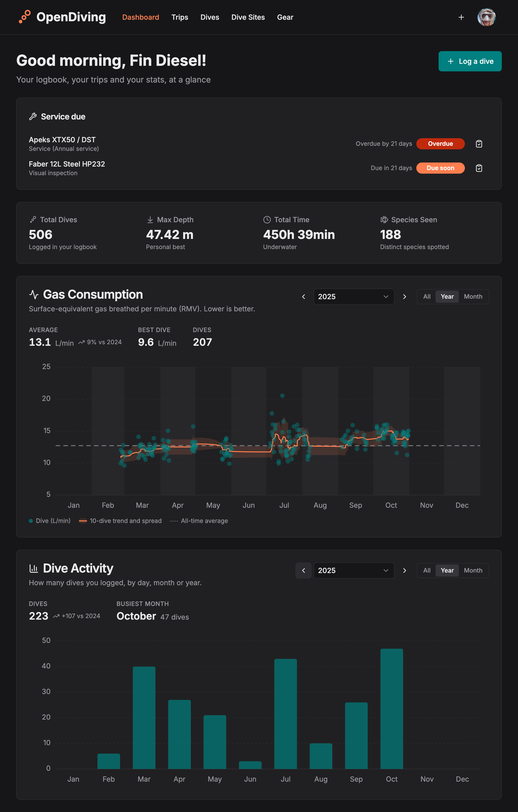This screenshot has height=812, width=518.
Task: Click the highest July dive data point
Action: click(x=283, y=396)
